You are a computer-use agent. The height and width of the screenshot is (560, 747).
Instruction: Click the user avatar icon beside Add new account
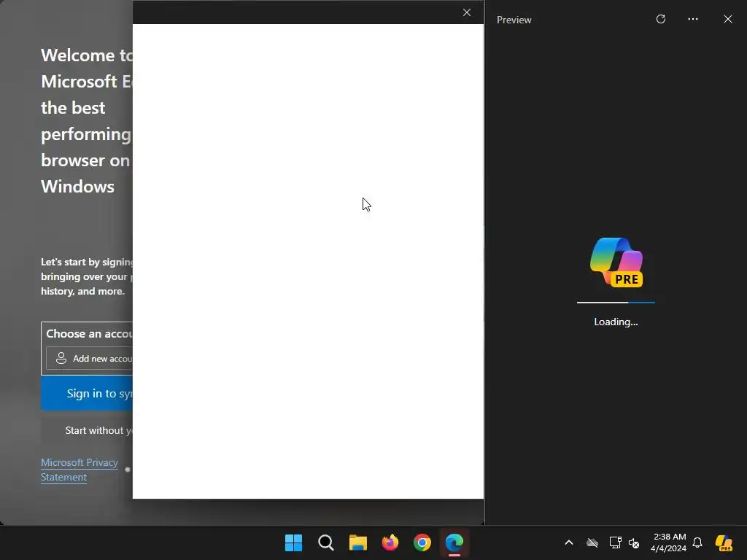click(61, 358)
